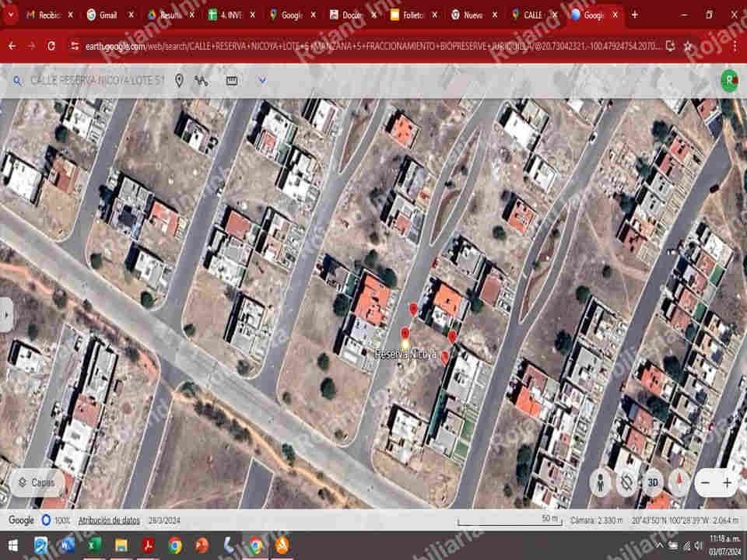747x560 pixels.
Task: Expand the left side panel arrow
Action: pyautogui.click(x=6, y=315)
